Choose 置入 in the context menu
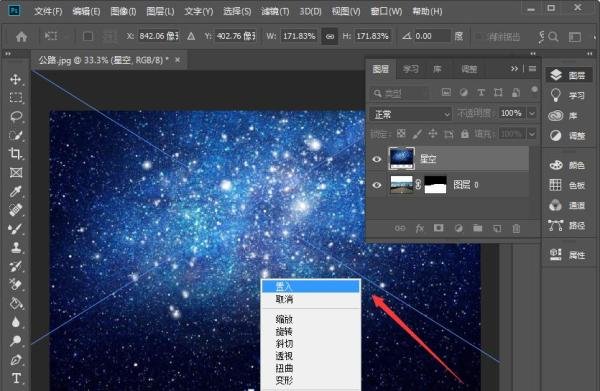 tap(311, 286)
